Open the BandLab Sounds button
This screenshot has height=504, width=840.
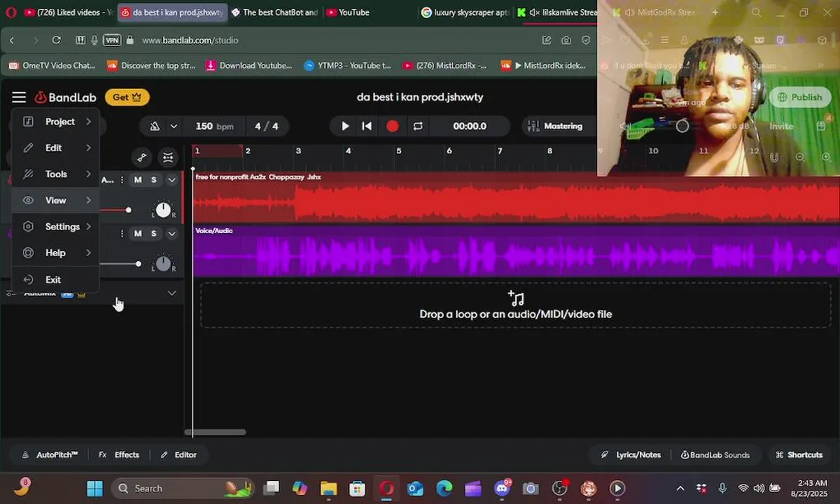coord(715,455)
